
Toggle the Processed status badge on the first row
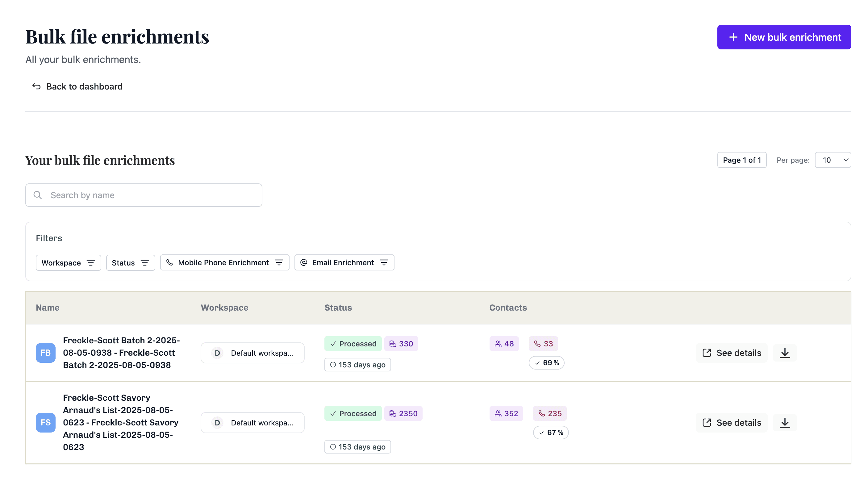click(353, 344)
